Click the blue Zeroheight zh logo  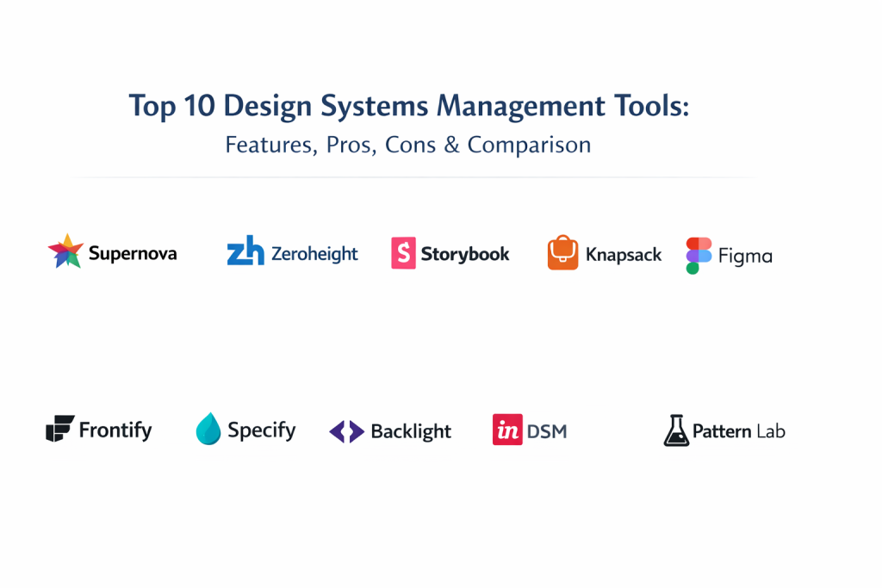pyautogui.click(x=245, y=252)
